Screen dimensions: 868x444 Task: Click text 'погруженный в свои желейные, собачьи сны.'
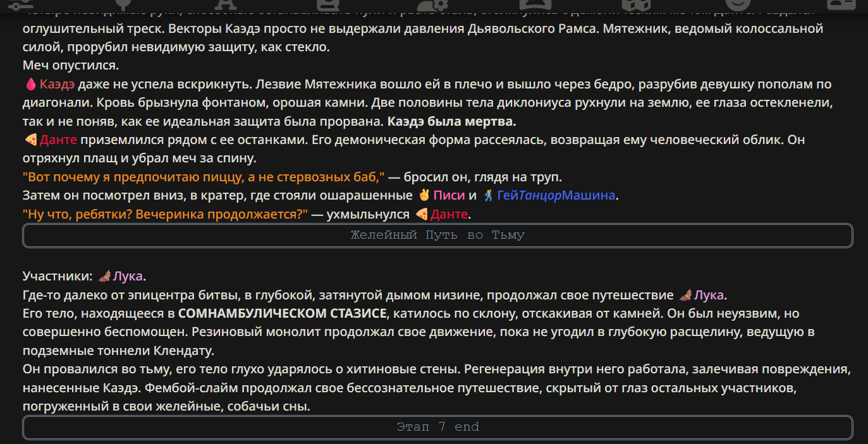166,406
